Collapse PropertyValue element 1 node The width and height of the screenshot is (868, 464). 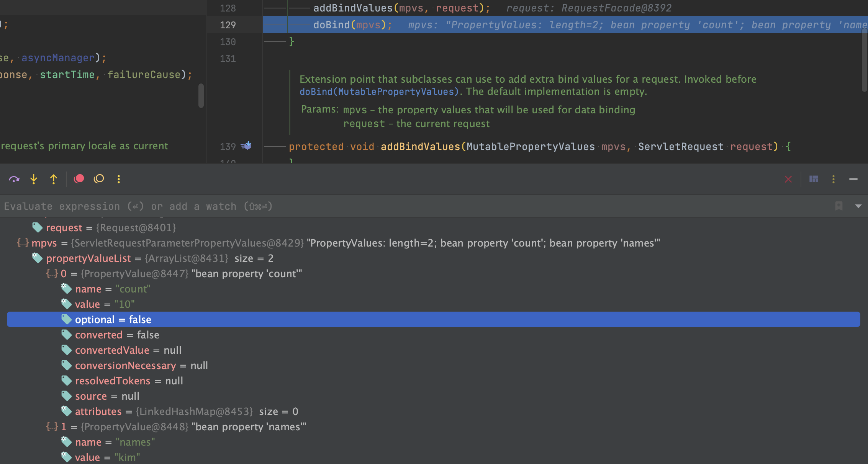point(52,427)
